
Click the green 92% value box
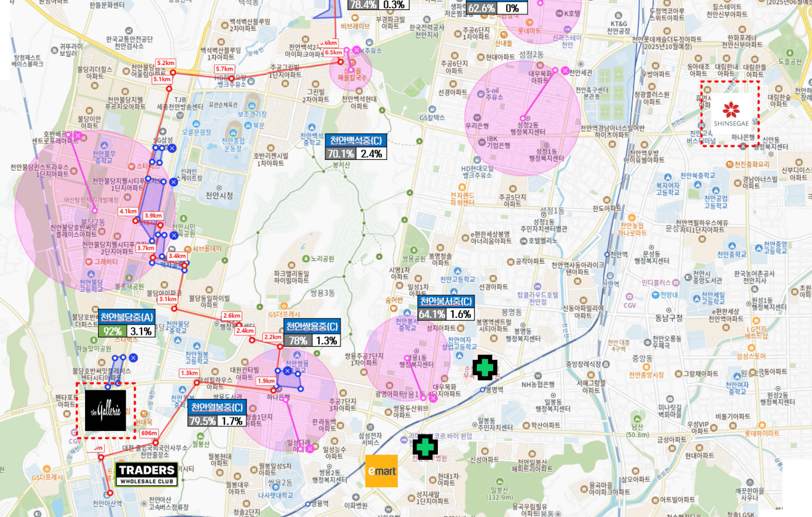113,331
